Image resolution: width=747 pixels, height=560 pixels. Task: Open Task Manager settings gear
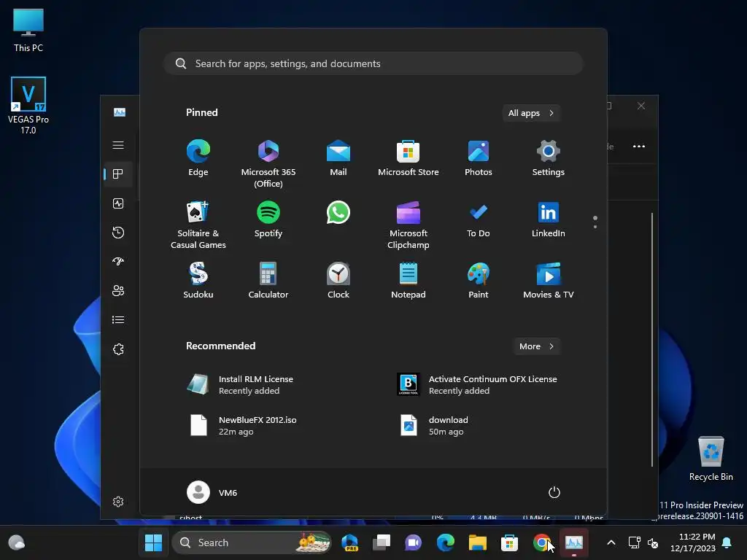click(x=118, y=502)
